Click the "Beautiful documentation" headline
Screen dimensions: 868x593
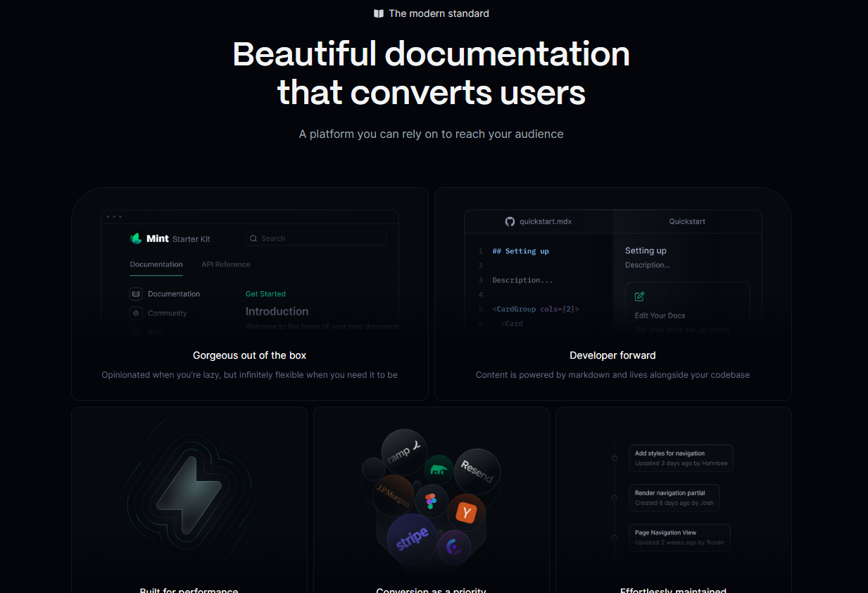coord(431,54)
